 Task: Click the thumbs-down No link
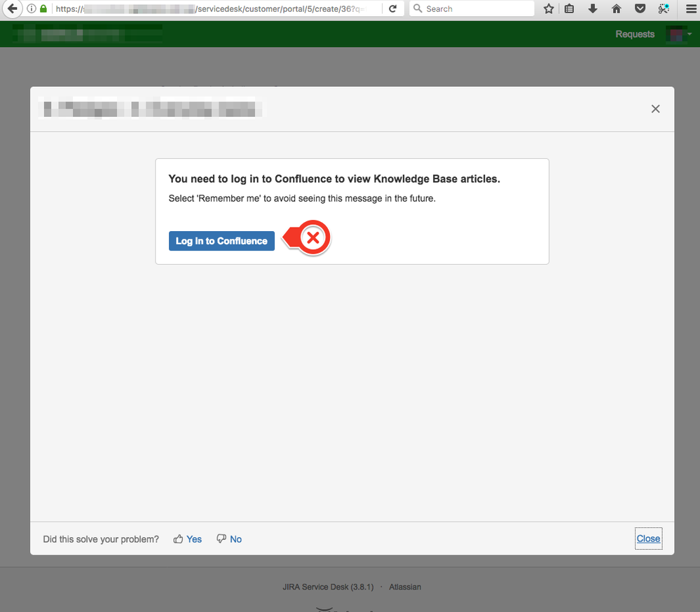pyautogui.click(x=229, y=539)
